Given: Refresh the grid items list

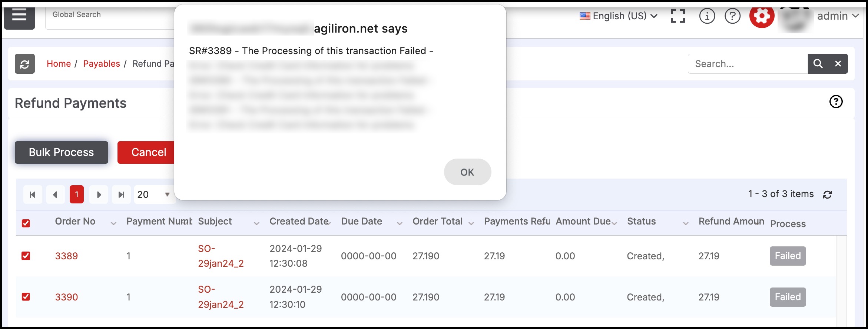Looking at the screenshot, I should click(x=827, y=195).
